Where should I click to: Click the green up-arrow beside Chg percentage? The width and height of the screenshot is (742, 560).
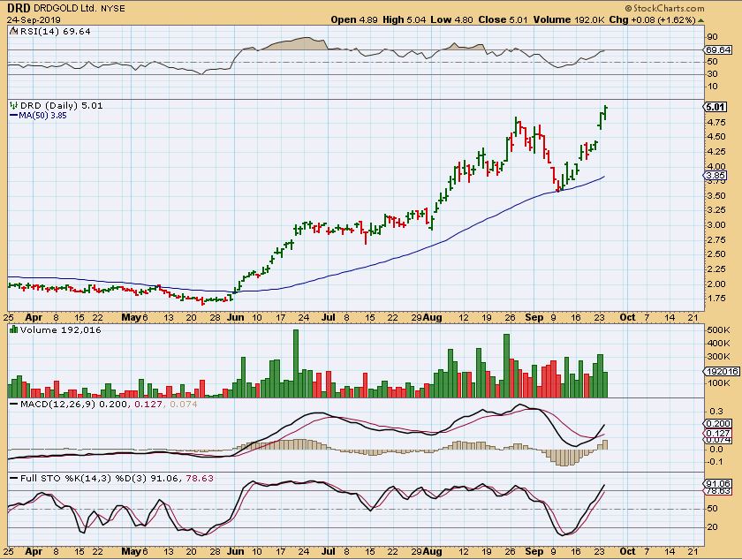pos(700,20)
